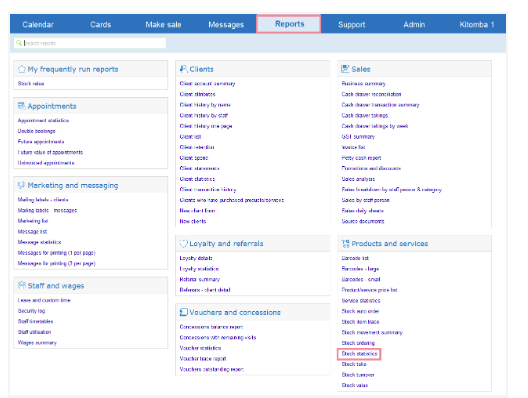Click the Appointments section calendar icon
The height and width of the screenshot is (398, 528).
[22, 106]
